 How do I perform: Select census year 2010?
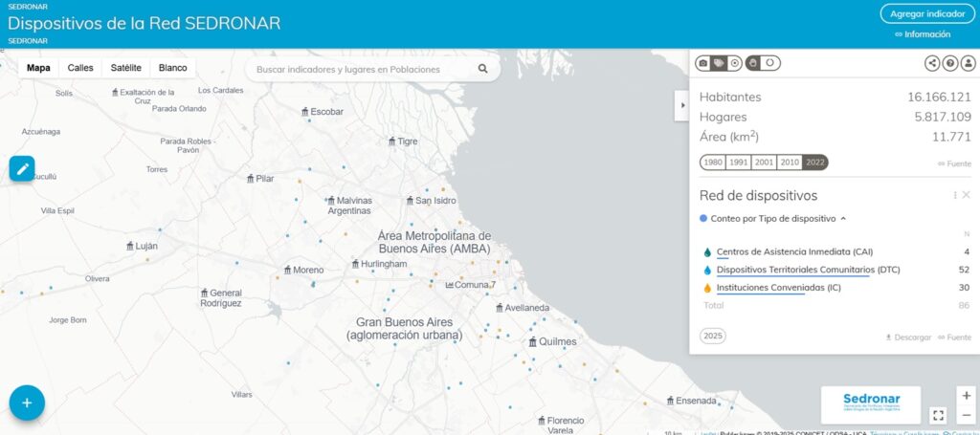click(x=790, y=163)
